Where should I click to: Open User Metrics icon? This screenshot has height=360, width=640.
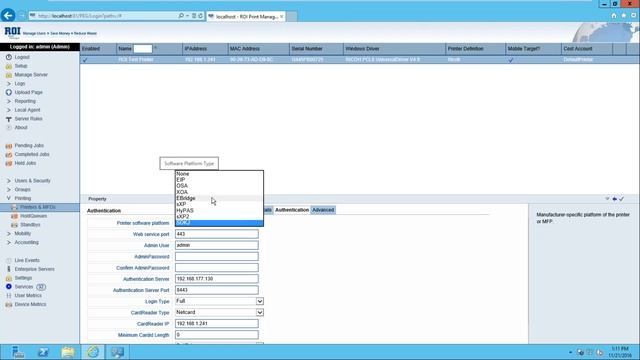9,296
